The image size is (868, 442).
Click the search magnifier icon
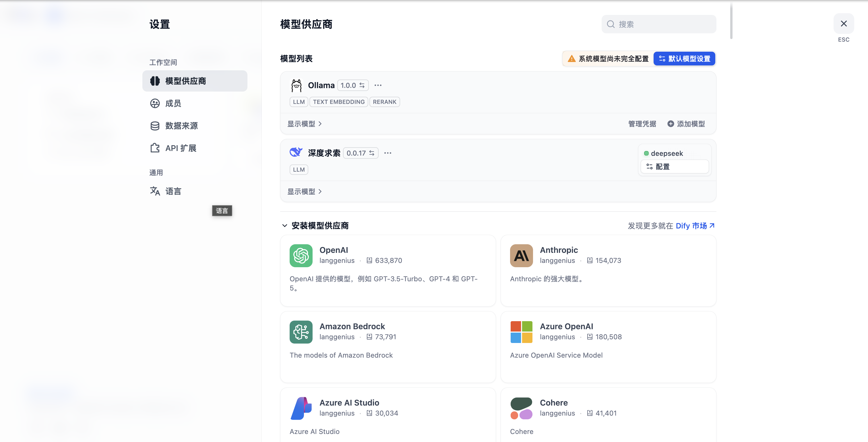coord(611,24)
